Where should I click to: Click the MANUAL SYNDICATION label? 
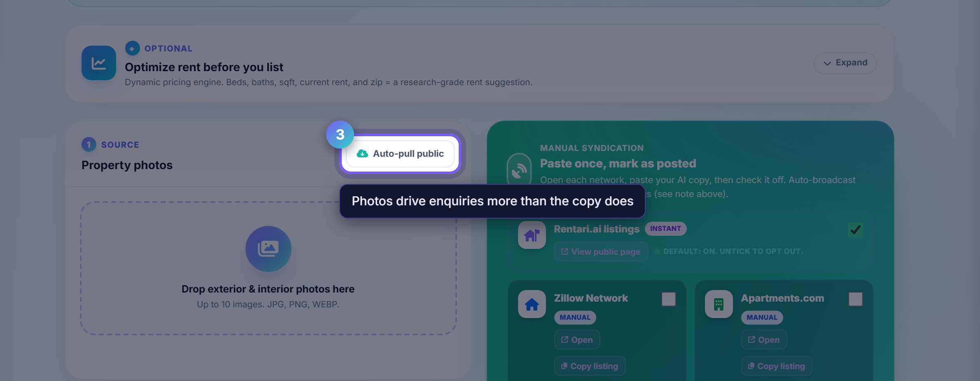592,148
